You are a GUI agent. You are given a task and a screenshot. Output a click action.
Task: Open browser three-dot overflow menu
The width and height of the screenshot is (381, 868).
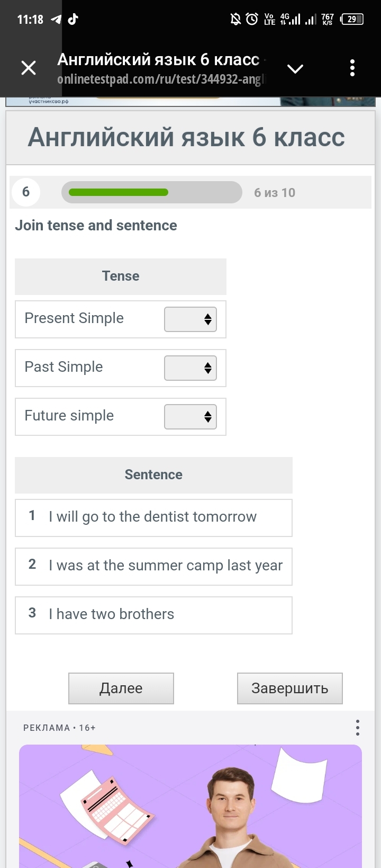tap(352, 68)
